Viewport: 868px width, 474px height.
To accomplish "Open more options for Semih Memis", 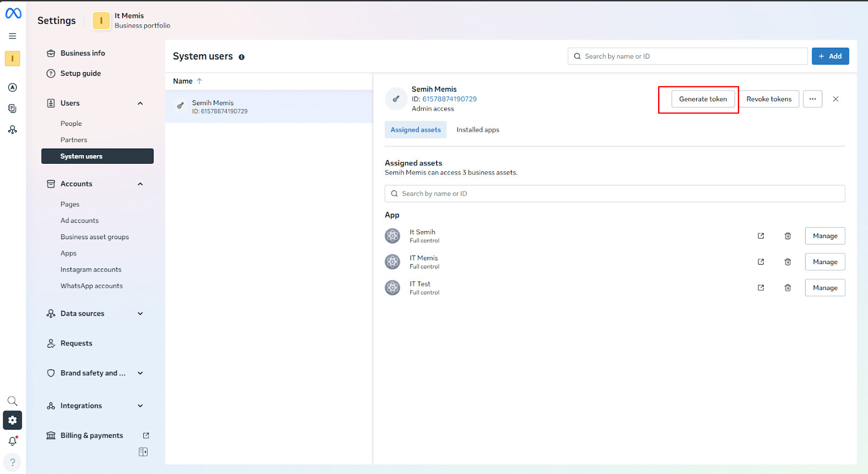I will click(x=813, y=99).
